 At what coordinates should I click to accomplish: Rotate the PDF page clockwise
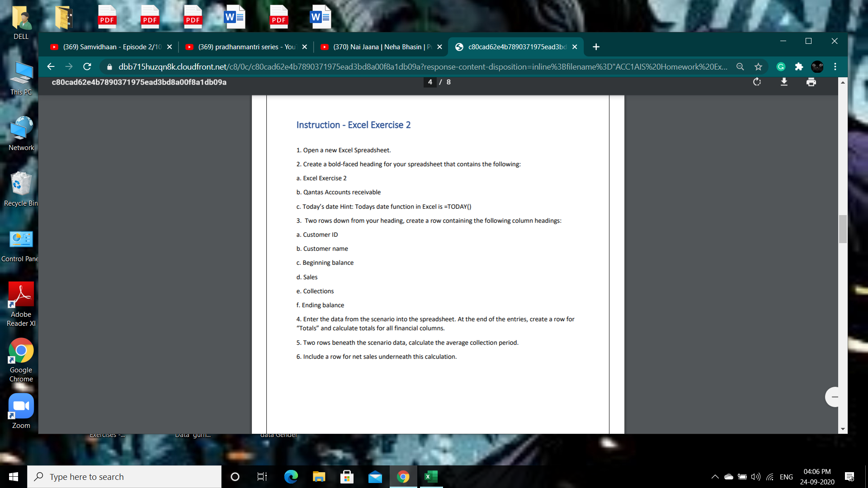point(757,82)
